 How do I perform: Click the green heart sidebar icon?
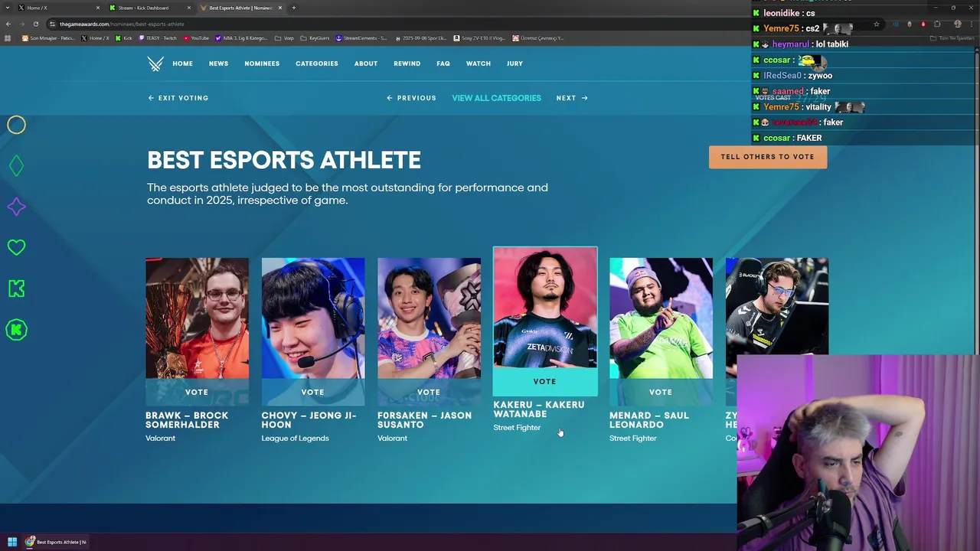pyautogui.click(x=16, y=247)
